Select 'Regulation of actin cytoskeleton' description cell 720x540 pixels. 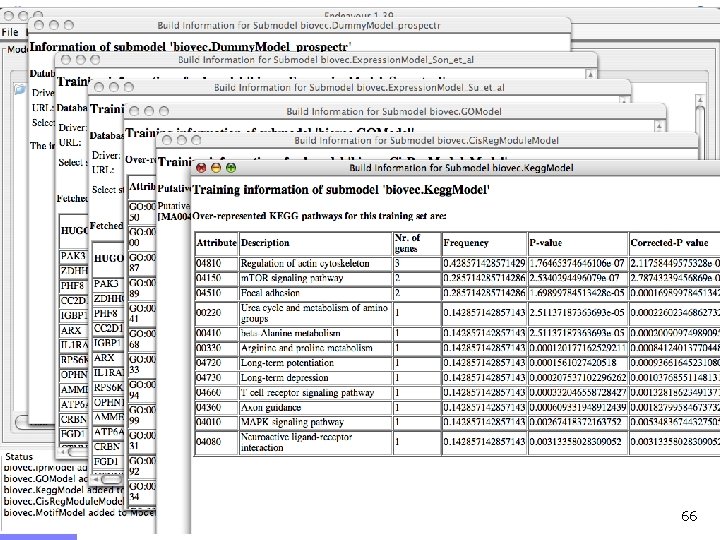coord(315,264)
